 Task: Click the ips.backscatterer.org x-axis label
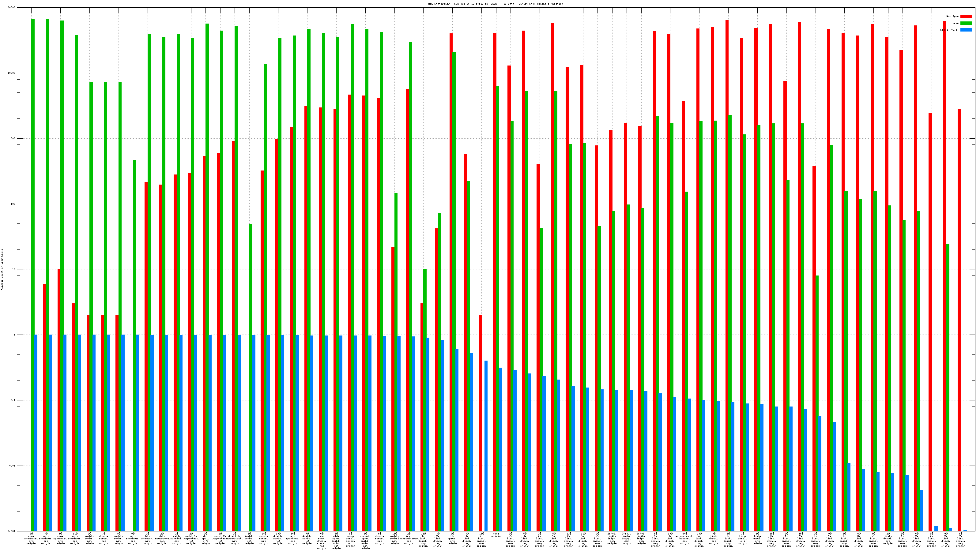[x=409, y=538]
